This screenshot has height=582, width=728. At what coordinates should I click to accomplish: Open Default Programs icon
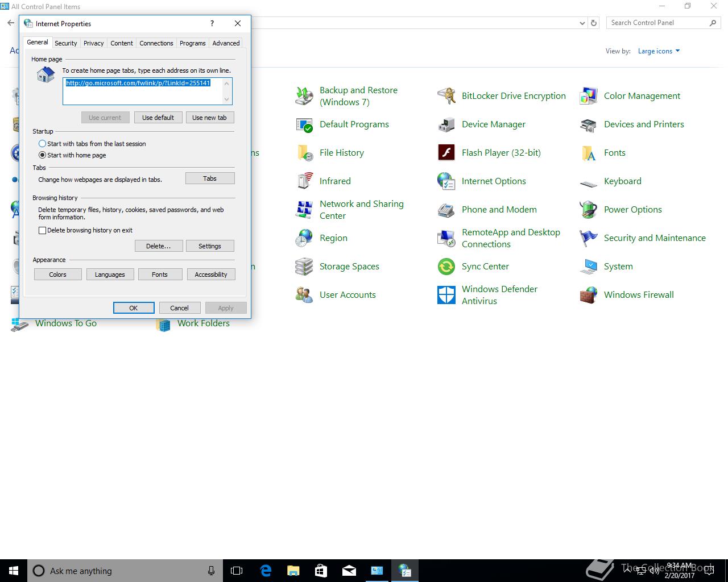(304, 124)
